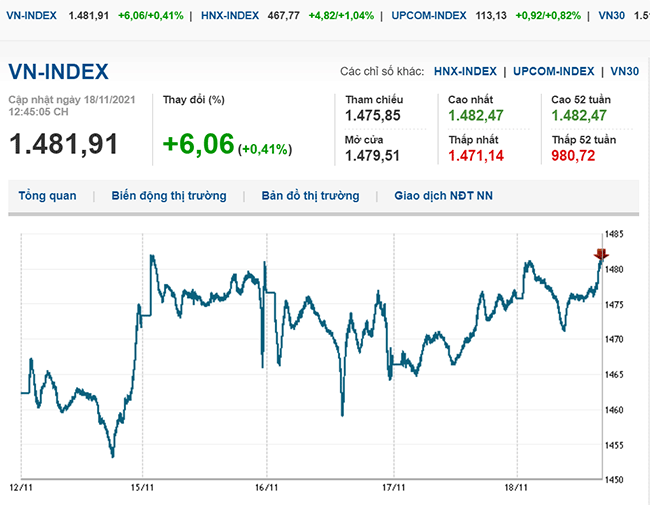The image size is (650, 505).
Task: Switch to Biến động thị trường tab
Action: 169,196
